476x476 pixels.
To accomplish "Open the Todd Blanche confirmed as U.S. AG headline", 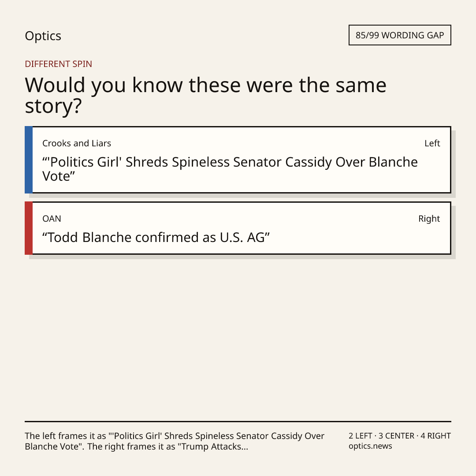I will pos(156,238).
